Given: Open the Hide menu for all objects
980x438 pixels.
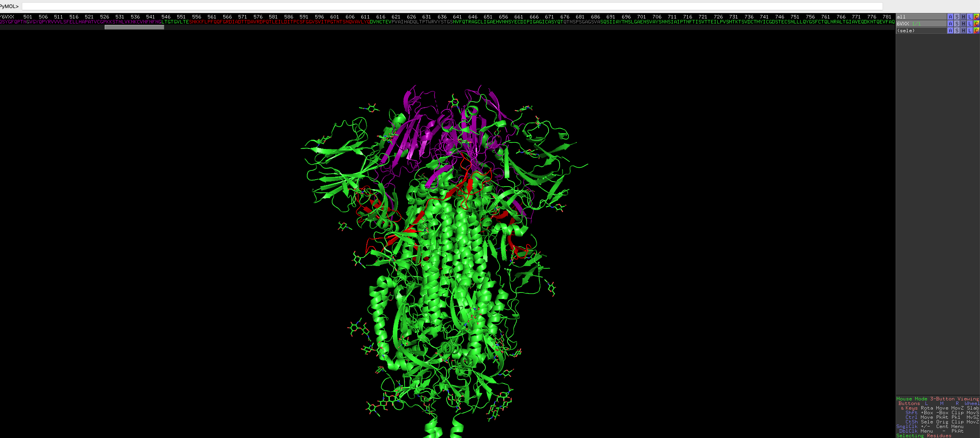Looking at the screenshot, I should (963, 17).
